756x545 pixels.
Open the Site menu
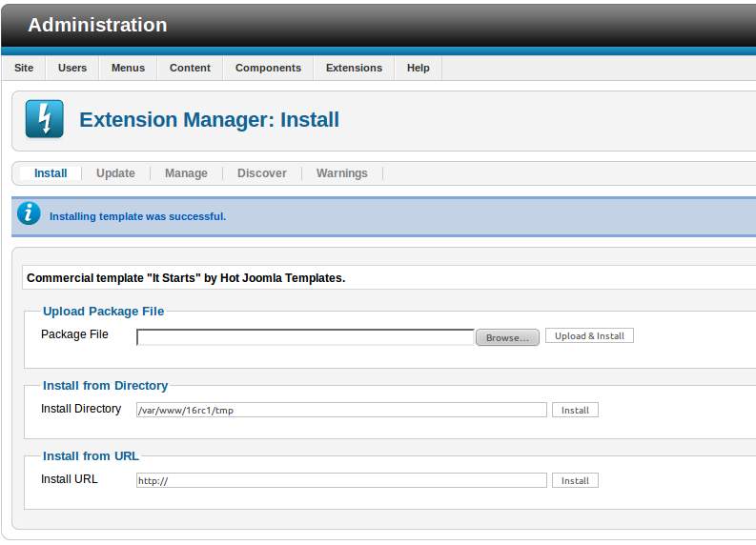24,68
